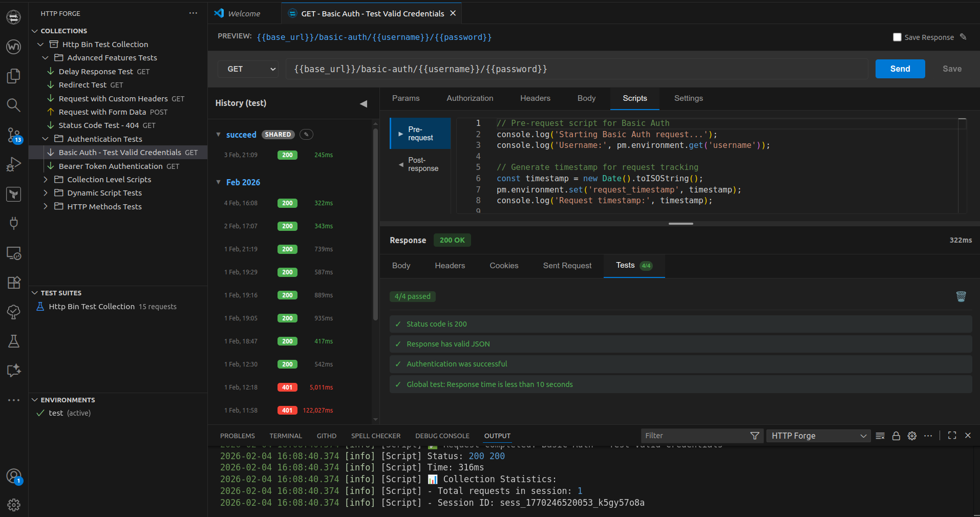The height and width of the screenshot is (517, 980).
Task: Open the additional views ellipsis in activity bar
Action: pyautogui.click(x=14, y=400)
